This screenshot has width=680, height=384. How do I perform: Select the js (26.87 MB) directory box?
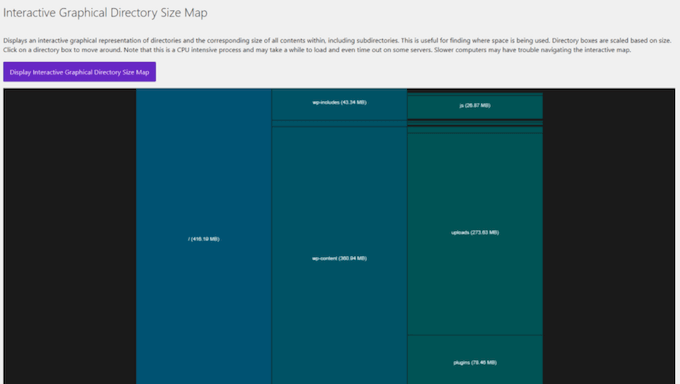point(475,107)
